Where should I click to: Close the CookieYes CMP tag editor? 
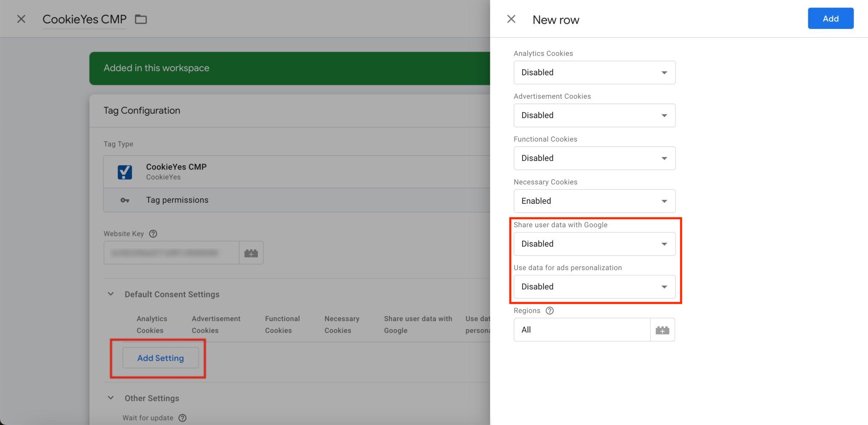(21, 19)
